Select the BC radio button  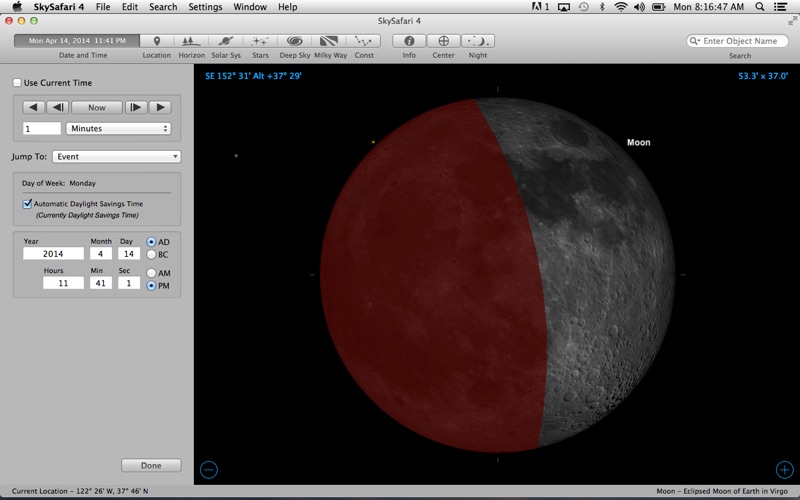coord(152,254)
